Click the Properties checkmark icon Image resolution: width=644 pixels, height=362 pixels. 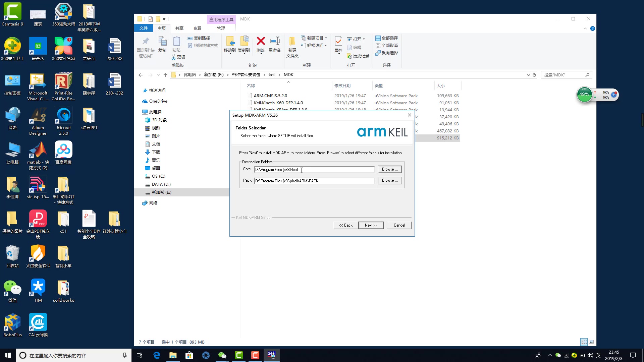pos(338,42)
